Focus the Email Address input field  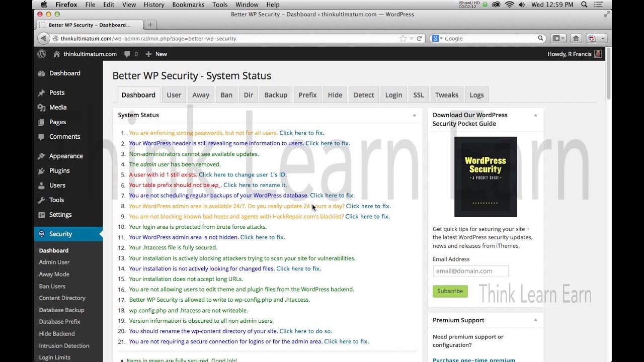[470, 271]
